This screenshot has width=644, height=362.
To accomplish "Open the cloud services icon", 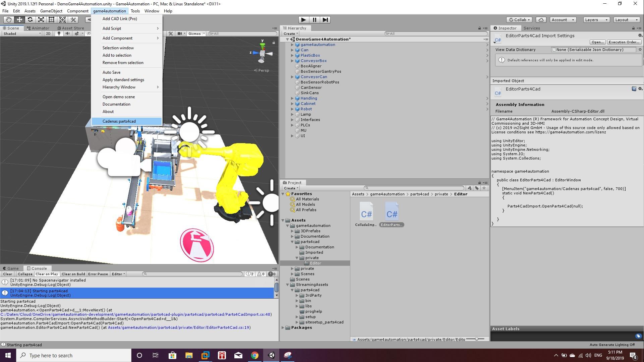I will [541, 20].
